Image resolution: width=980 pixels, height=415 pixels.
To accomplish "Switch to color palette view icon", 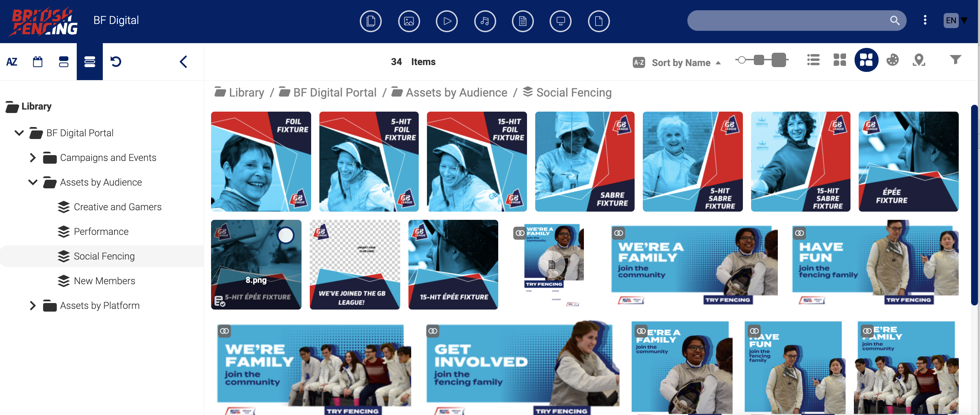I will (892, 60).
